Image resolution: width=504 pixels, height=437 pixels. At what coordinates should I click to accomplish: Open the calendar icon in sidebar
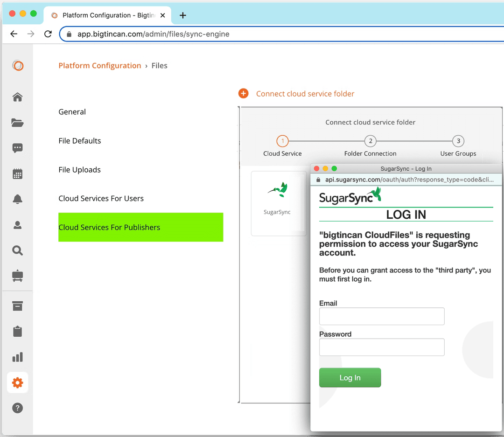click(17, 174)
